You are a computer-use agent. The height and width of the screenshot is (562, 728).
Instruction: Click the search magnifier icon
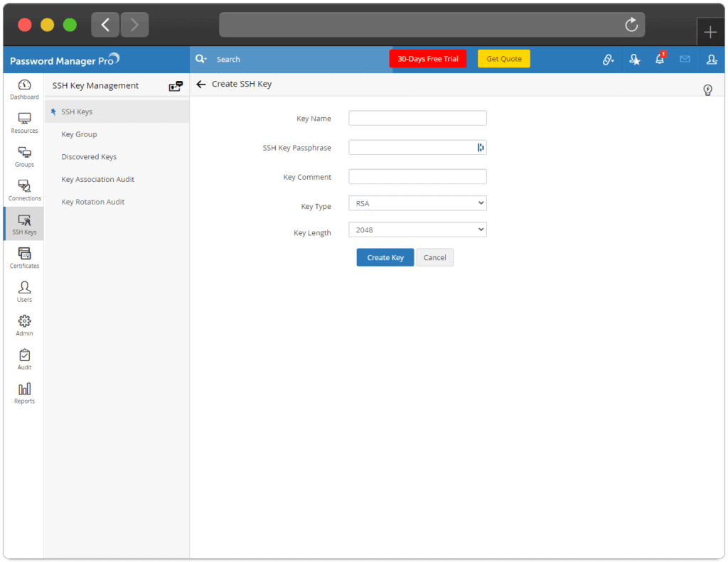200,59
